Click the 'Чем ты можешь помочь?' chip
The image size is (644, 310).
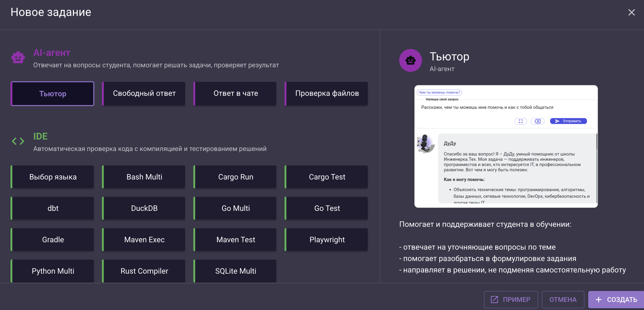439,92
